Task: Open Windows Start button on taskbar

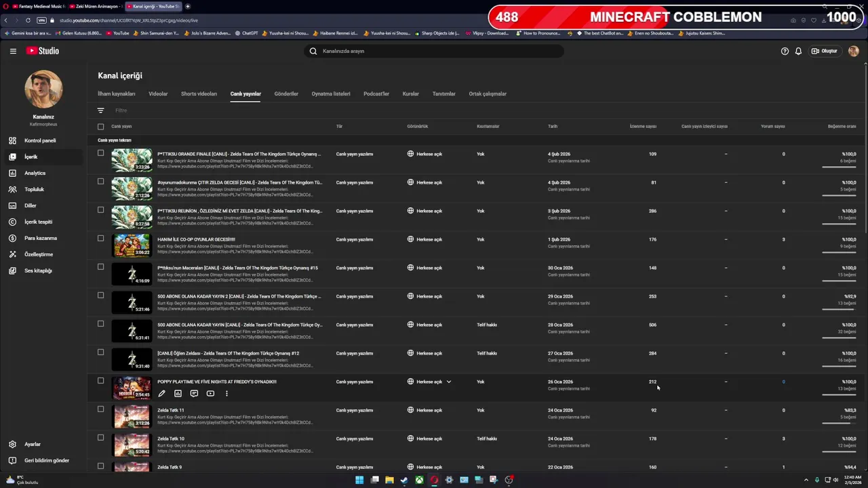Action: tap(359, 480)
